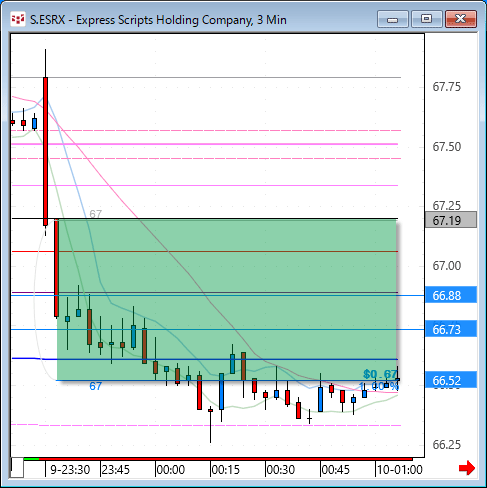Minimize the S.ESRX chart window
The height and width of the screenshot is (488, 487).
(x=393, y=19)
